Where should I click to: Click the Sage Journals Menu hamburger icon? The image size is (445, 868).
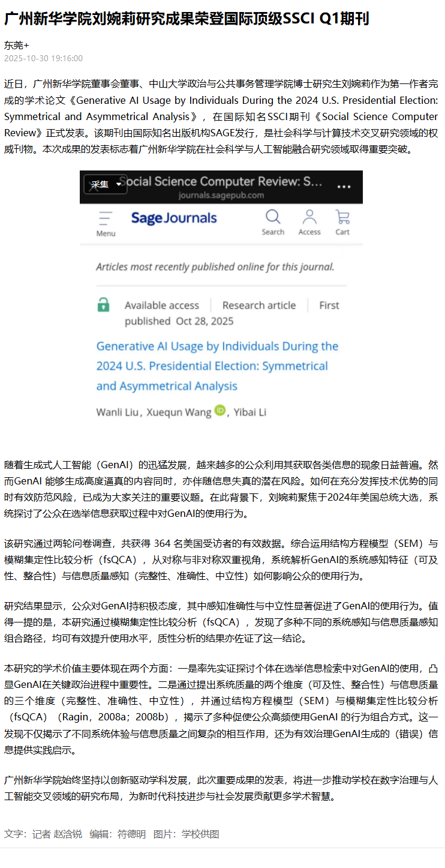pos(106,217)
